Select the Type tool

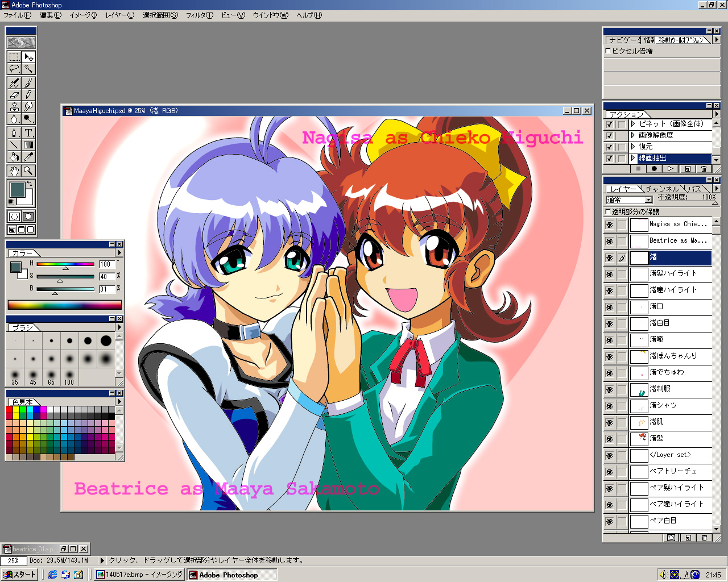28,133
